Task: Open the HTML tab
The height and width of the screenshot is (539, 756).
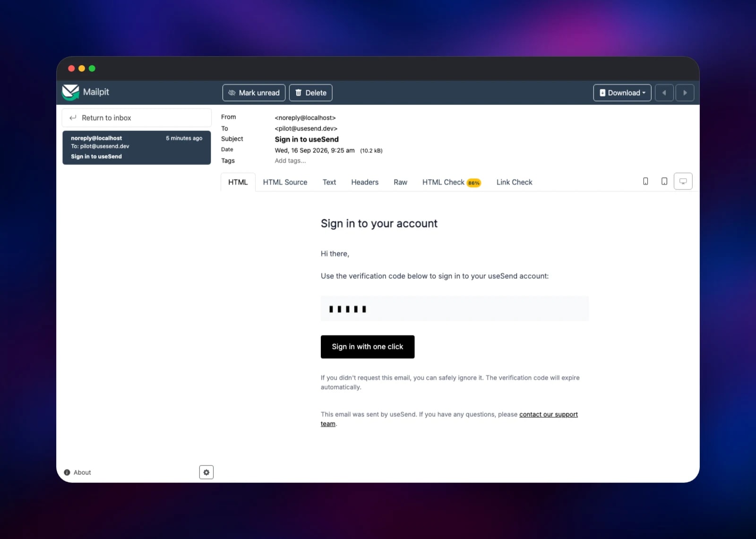Action: coord(238,182)
